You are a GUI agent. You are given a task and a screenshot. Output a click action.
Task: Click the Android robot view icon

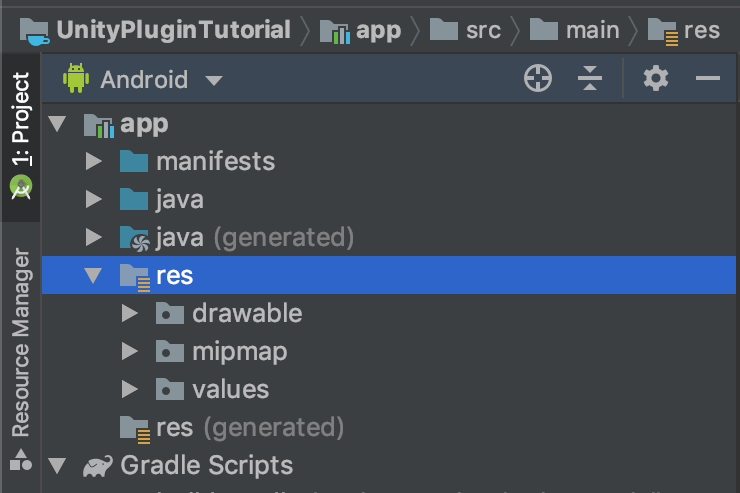tap(76, 79)
